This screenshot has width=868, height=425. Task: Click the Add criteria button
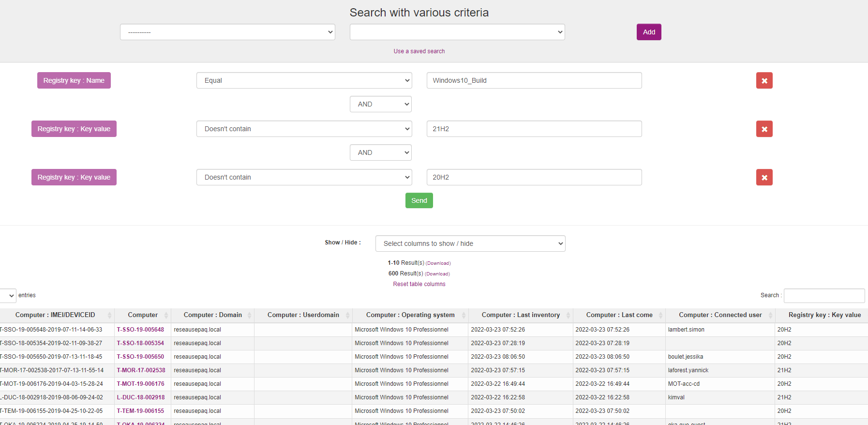[x=649, y=32]
